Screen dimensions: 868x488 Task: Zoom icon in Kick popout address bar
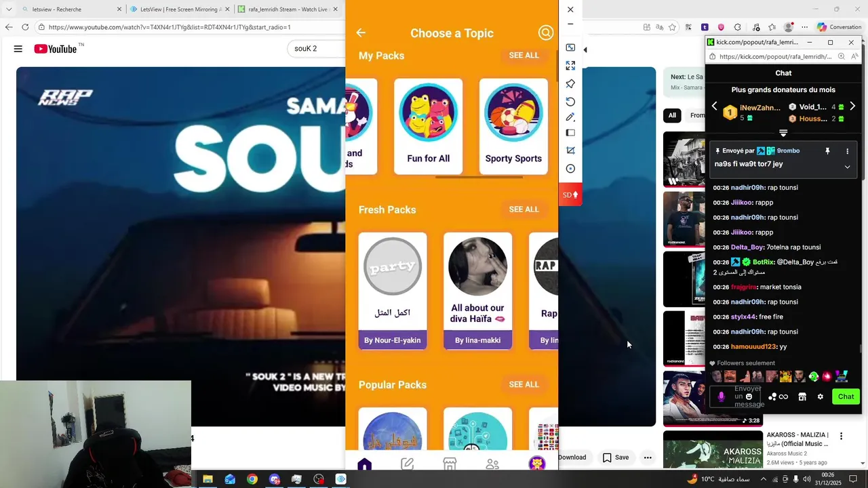841,57
